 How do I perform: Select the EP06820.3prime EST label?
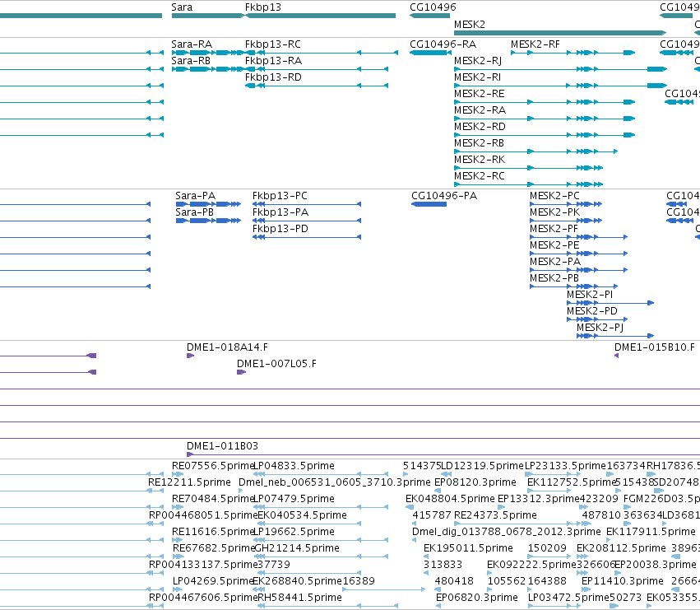tap(477, 598)
